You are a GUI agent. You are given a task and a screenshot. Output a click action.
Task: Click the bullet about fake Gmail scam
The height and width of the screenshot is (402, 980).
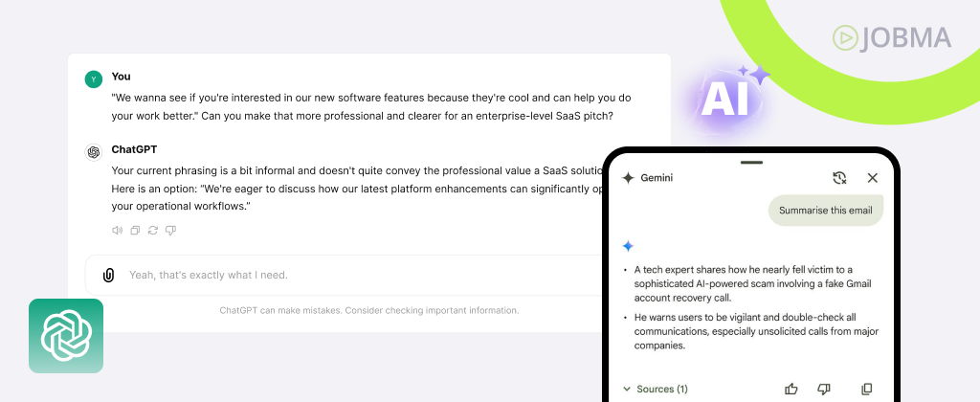(x=752, y=284)
